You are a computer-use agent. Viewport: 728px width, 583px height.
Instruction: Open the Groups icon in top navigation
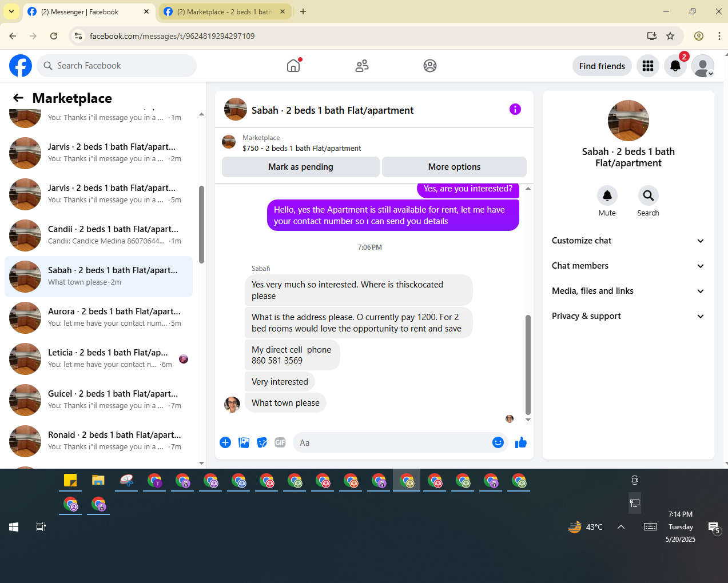430,66
